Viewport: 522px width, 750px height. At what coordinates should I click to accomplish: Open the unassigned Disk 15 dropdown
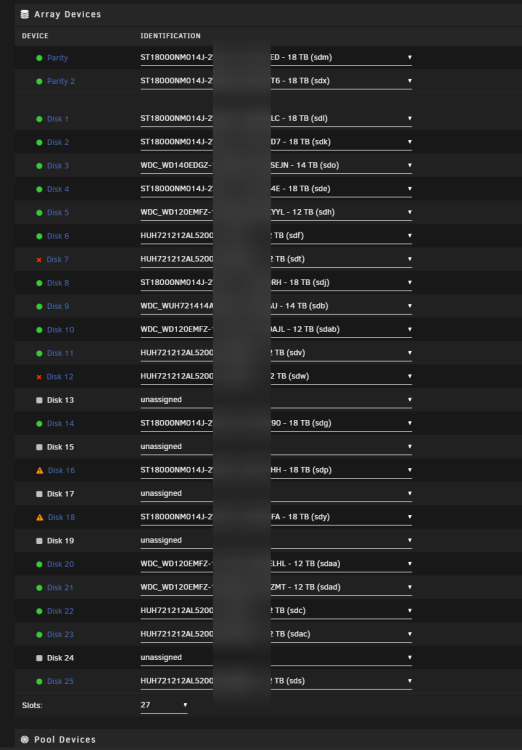(x=276, y=447)
